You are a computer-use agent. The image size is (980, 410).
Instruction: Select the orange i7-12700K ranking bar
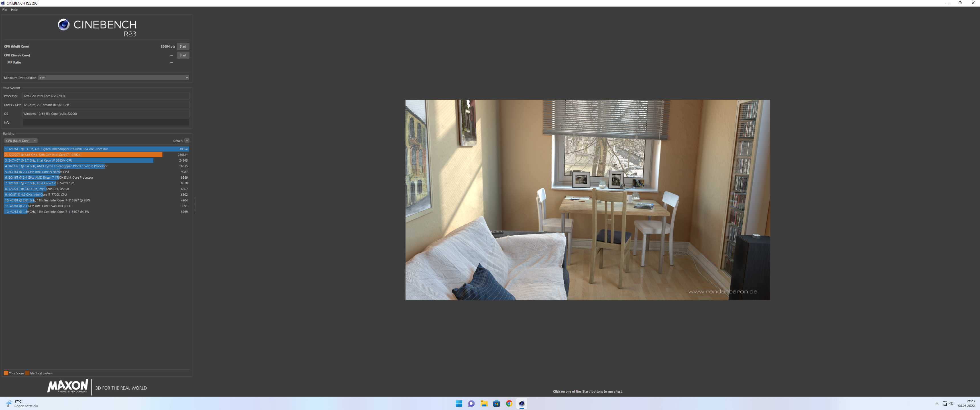[x=83, y=155]
